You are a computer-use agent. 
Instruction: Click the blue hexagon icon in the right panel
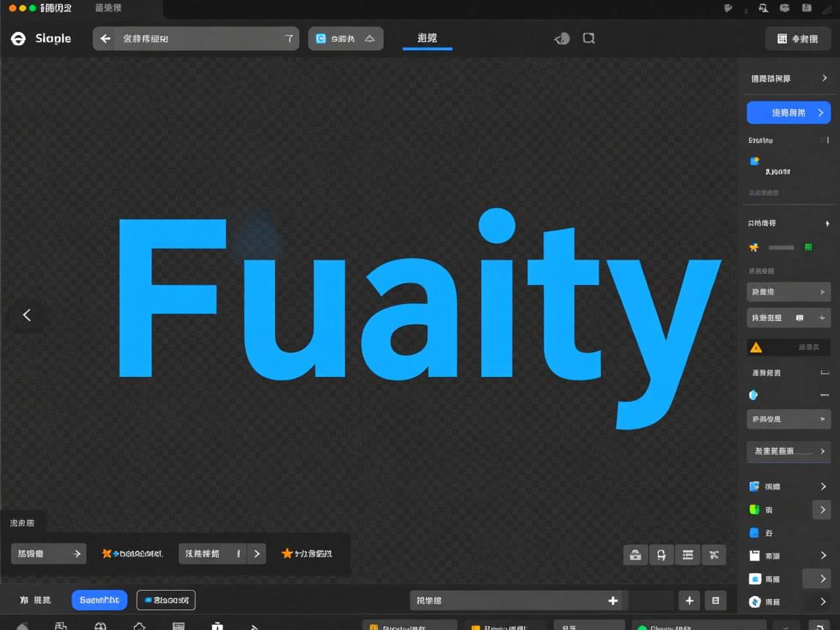click(x=754, y=394)
